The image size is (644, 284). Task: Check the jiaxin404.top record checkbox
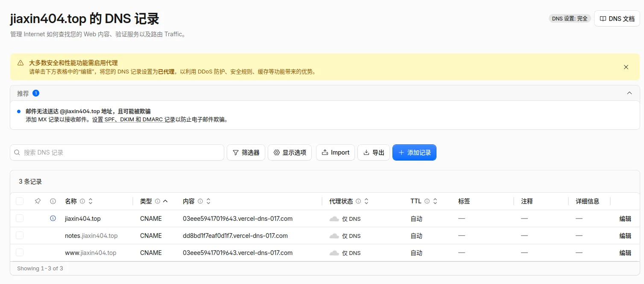click(x=20, y=218)
